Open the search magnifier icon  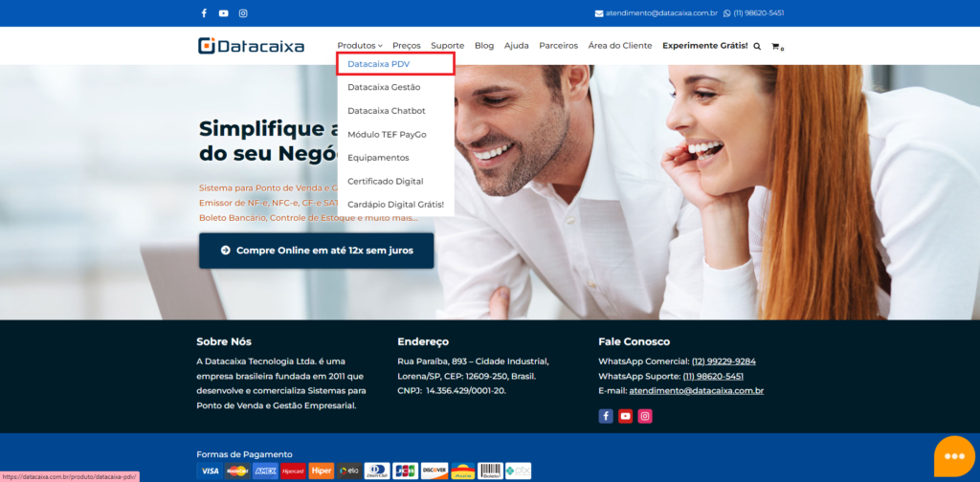[757, 46]
